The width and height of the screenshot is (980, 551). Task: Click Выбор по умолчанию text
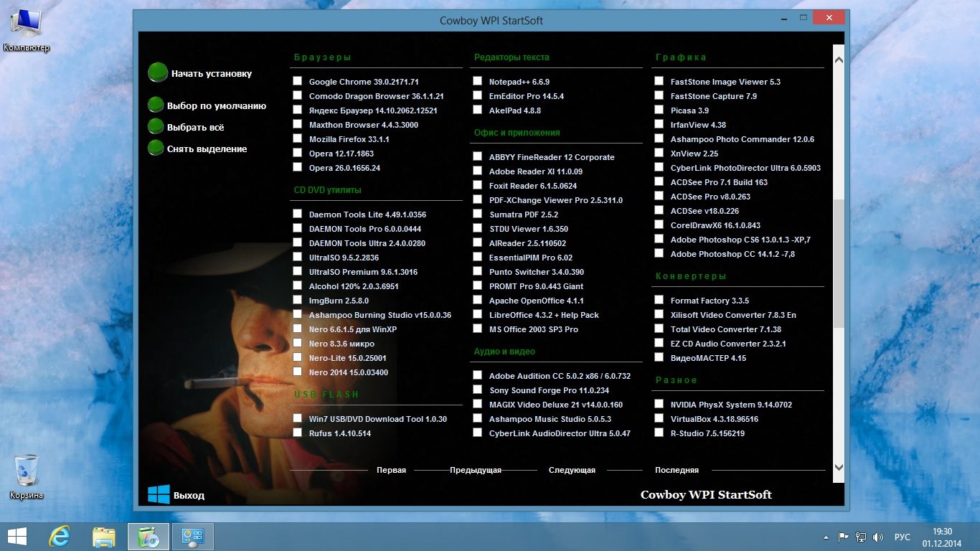point(217,105)
